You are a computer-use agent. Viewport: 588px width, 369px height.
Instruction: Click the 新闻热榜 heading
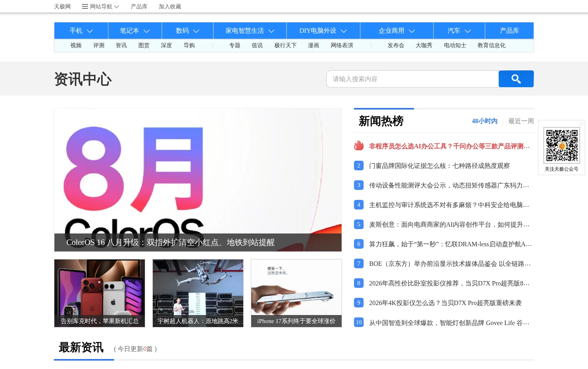[x=381, y=121]
